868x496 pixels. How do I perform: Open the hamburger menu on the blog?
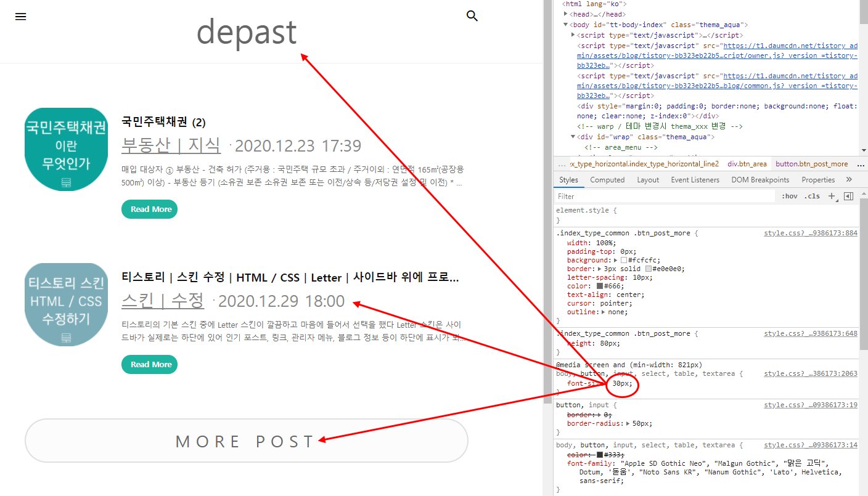(x=21, y=17)
